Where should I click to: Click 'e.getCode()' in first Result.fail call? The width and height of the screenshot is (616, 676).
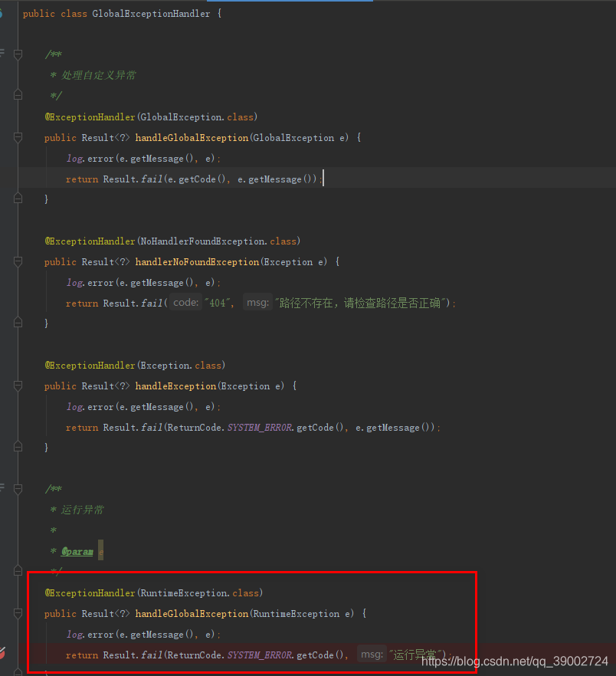tap(197, 179)
